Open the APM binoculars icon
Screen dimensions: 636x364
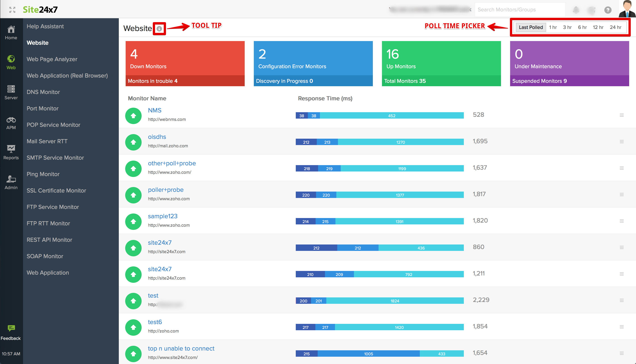coord(11,120)
